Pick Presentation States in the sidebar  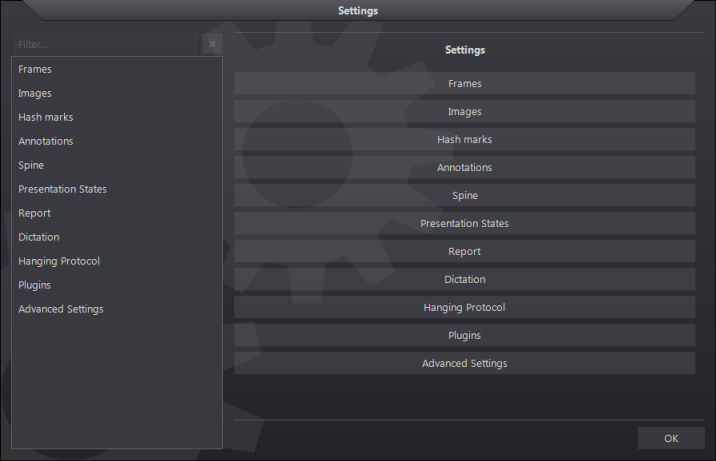pyautogui.click(x=62, y=189)
